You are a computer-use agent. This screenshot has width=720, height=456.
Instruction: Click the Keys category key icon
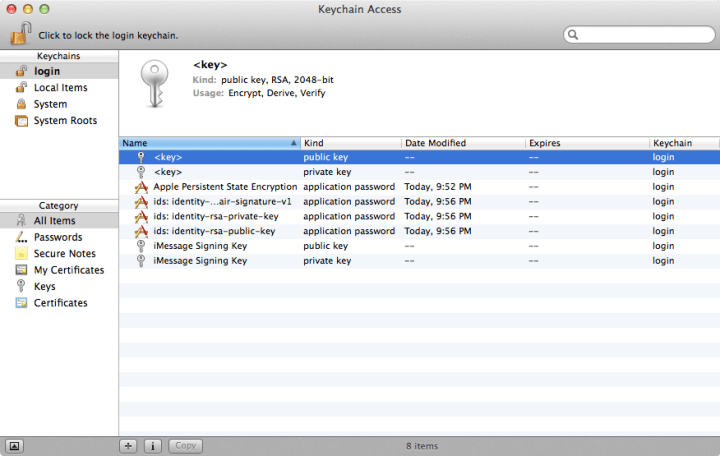click(x=21, y=286)
